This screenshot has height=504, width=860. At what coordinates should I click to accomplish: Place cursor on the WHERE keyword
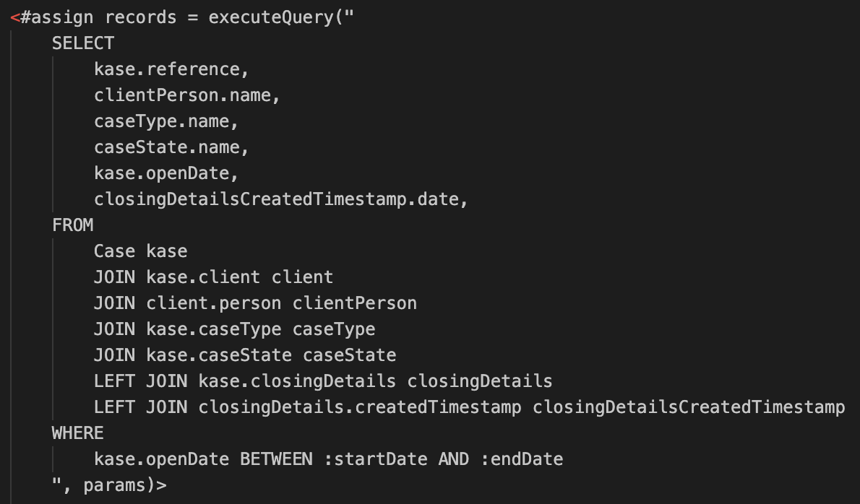[x=77, y=433]
